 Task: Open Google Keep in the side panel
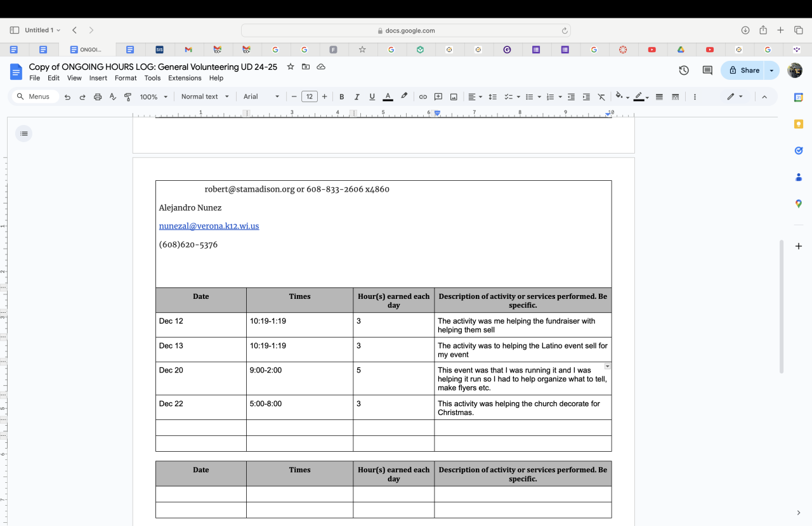(x=799, y=124)
